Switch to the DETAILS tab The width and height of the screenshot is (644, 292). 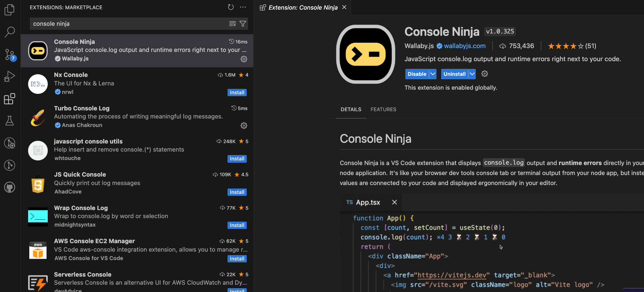pyautogui.click(x=351, y=110)
